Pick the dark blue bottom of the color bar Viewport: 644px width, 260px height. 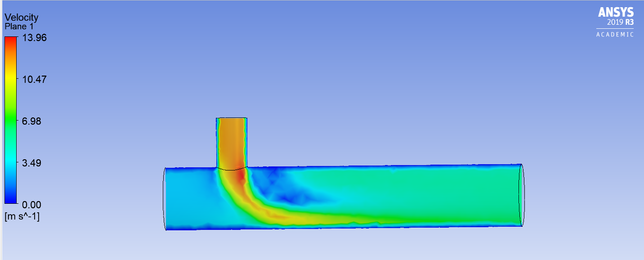pos(11,200)
